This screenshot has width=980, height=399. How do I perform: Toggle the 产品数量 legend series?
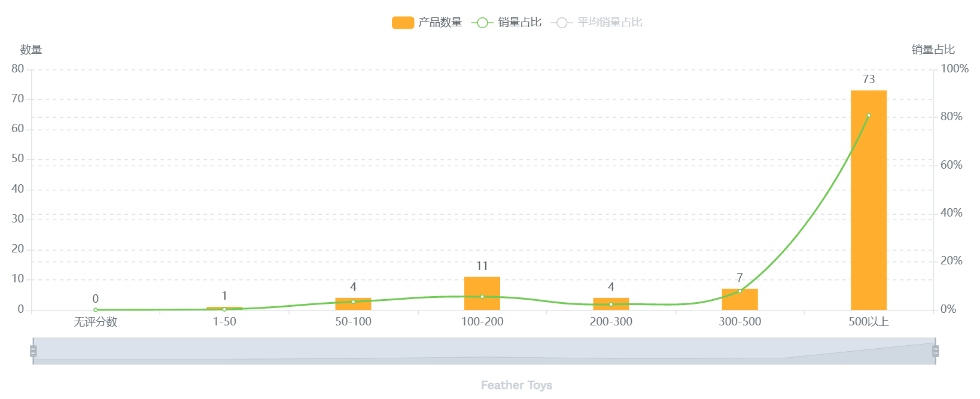(440, 23)
